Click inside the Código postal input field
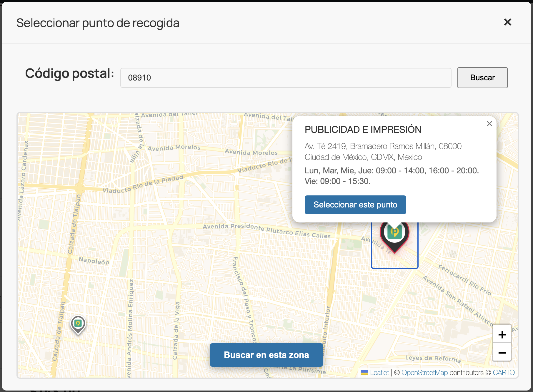Image resolution: width=533 pixels, height=392 pixels. (285, 78)
